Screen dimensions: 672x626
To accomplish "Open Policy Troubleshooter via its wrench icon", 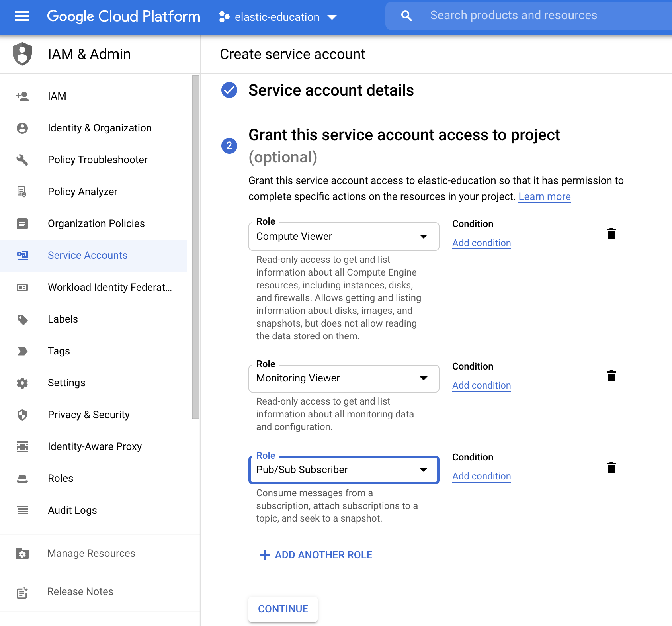I will point(22,160).
